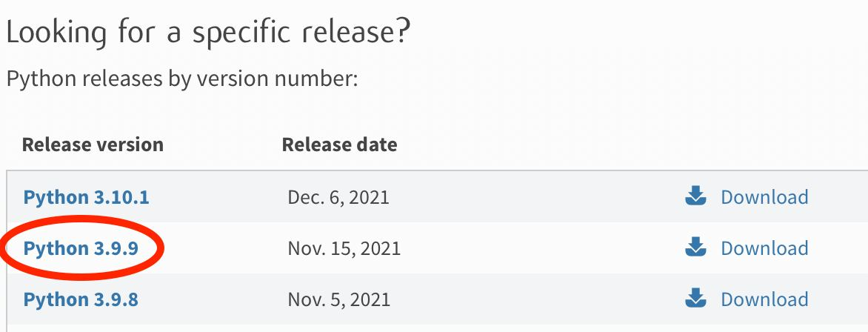
Task: Open the circled Python 3.9.9 release link
Action: pyautogui.click(x=80, y=248)
